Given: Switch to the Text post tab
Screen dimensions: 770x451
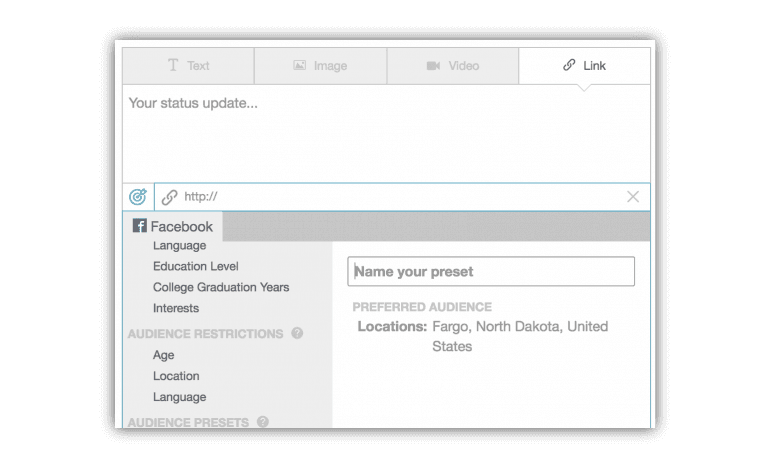Looking at the screenshot, I should click(x=188, y=66).
